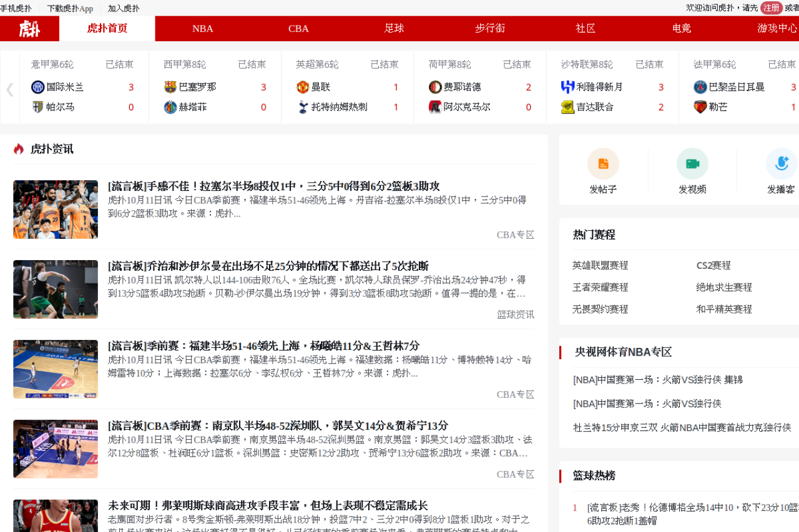The image size is (799, 532).
Task: Open the 王者荣耀赛程 schedule link
Action: tap(600, 288)
